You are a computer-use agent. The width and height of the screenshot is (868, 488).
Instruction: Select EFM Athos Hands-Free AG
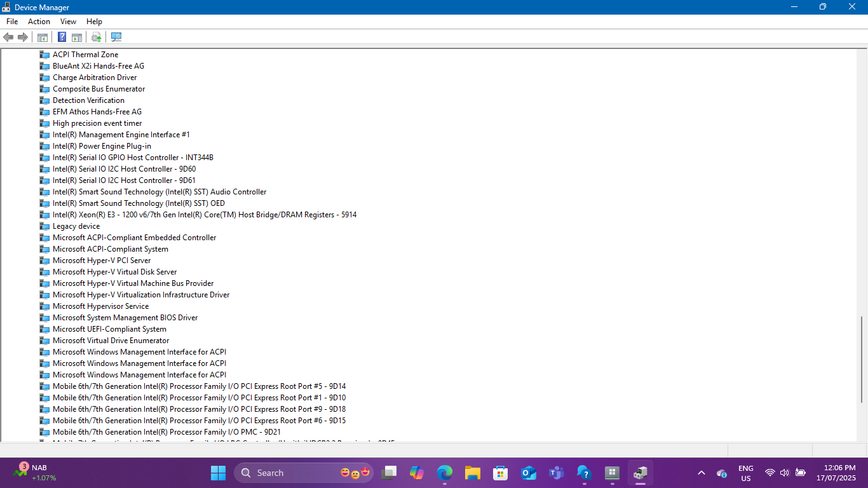tap(97, 112)
